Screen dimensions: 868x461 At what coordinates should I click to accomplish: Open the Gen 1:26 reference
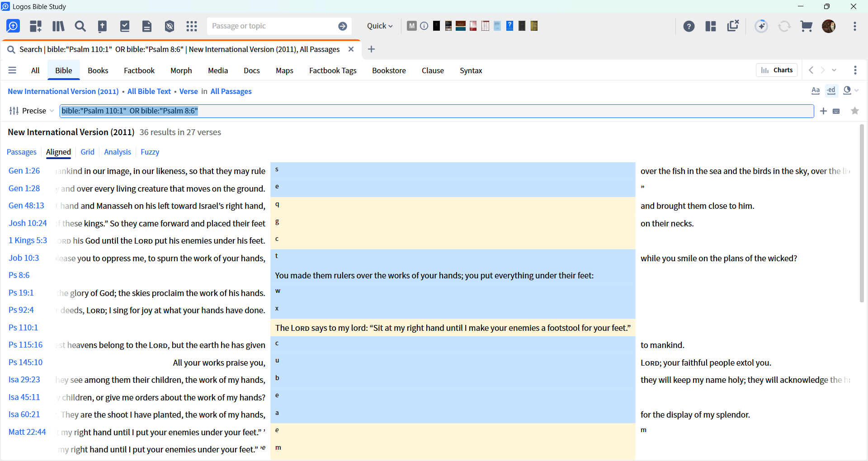[x=24, y=171]
